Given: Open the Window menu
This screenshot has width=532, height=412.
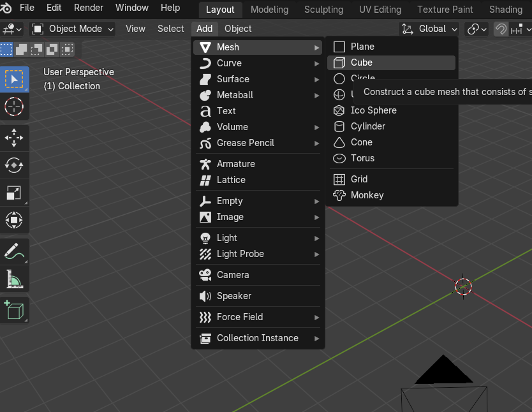Looking at the screenshot, I should 132,8.
